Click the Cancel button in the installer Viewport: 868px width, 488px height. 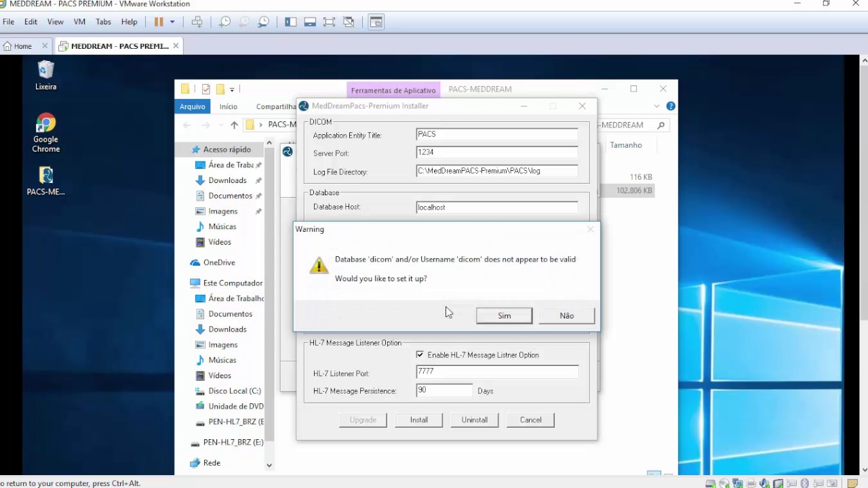pyautogui.click(x=530, y=420)
